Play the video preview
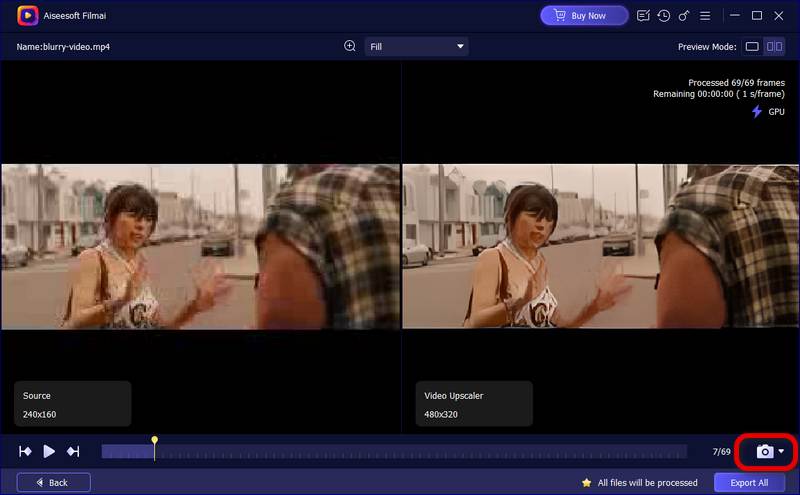800x495 pixels. tap(49, 451)
